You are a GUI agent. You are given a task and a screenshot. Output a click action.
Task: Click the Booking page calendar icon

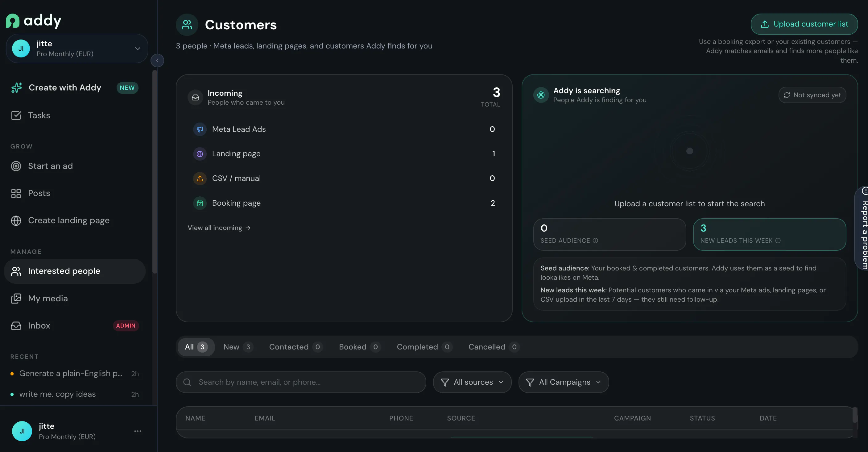tap(200, 203)
